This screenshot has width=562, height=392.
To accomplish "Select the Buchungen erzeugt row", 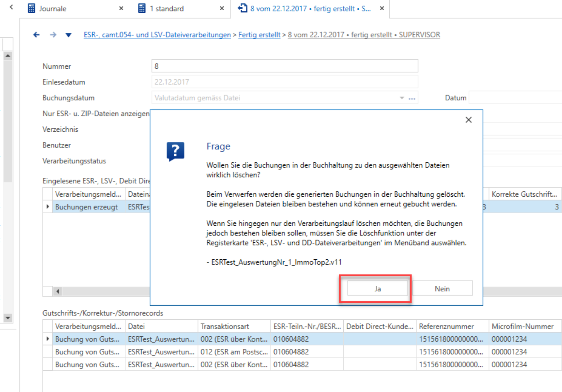I will pos(86,207).
